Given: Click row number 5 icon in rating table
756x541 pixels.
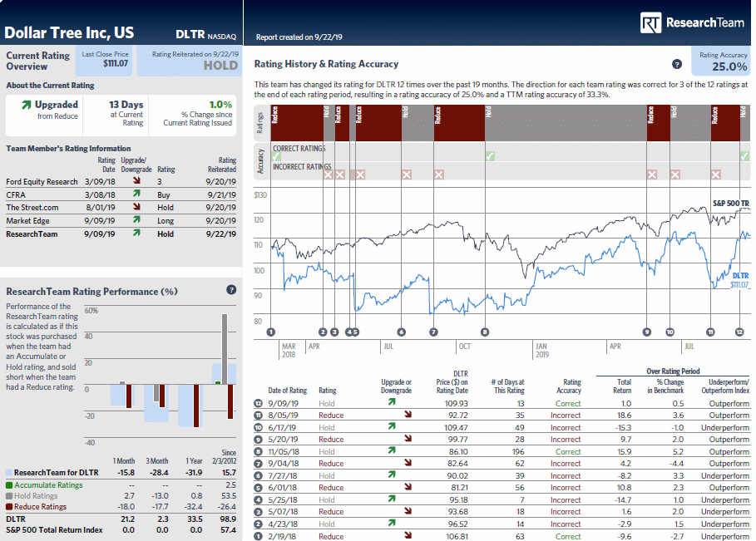Looking at the screenshot, I should (x=259, y=488).
